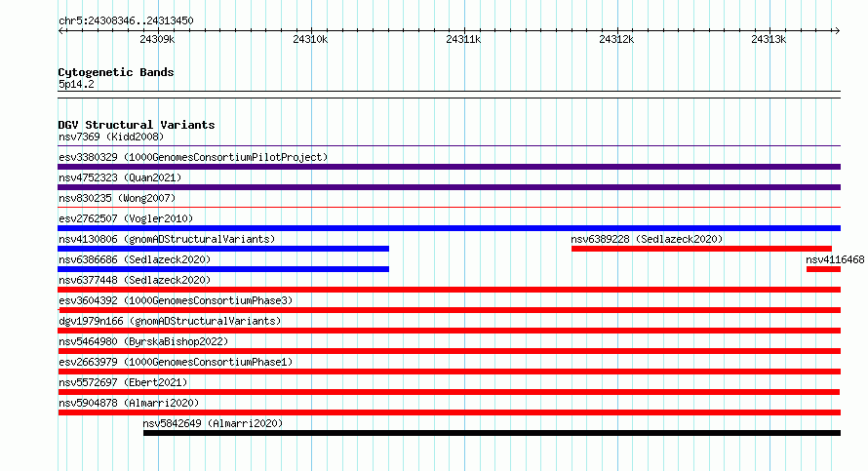868x471 pixels.
Task: Select the dgv1979n166 red bar
Action: 449,331
